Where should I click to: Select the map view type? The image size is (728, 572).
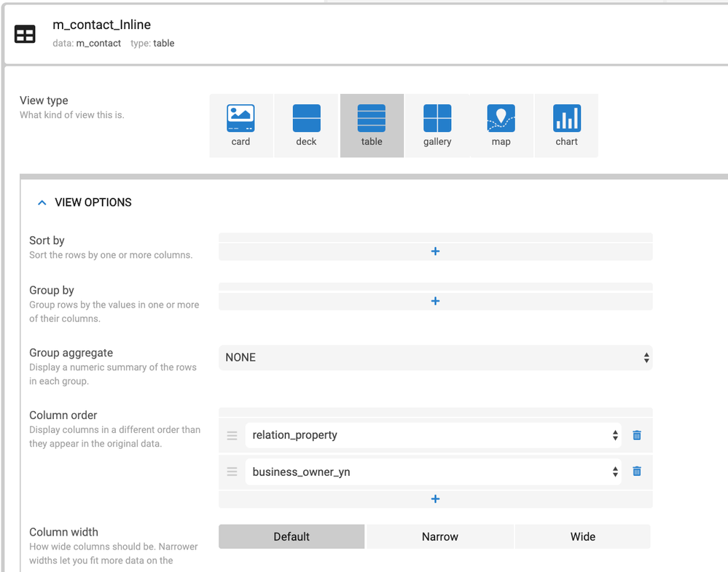pyautogui.click(x=501, y=126)
